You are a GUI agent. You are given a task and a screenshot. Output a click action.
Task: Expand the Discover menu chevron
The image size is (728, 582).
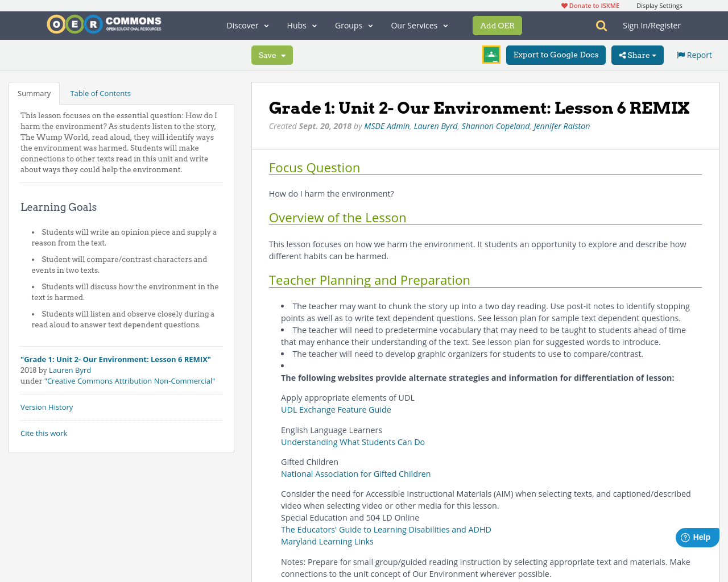[x=265, y=25]
